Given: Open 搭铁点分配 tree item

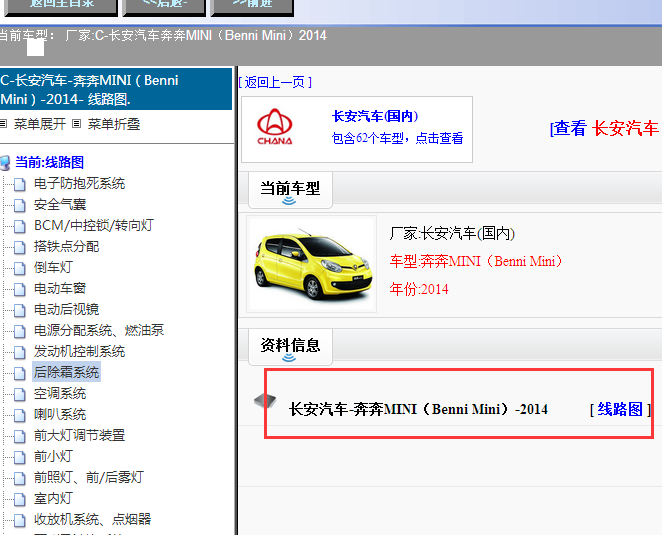Looking at the screenshot, I should [x=66, y=246].
